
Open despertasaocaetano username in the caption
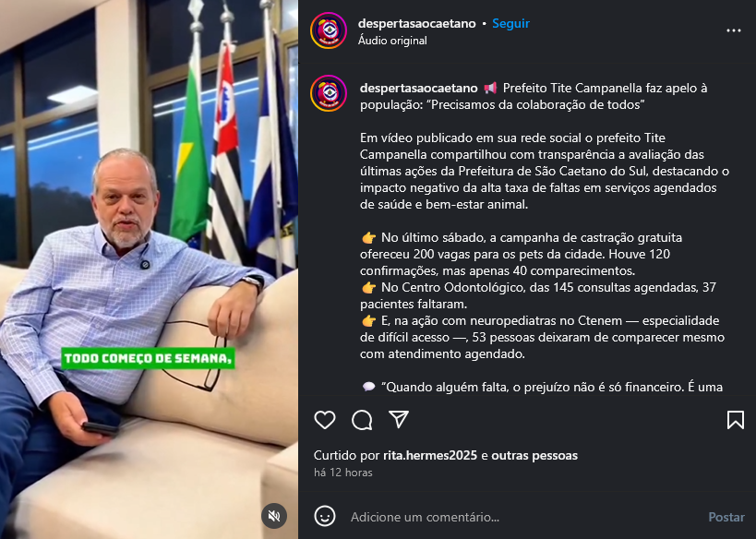[x=418, y=89]
